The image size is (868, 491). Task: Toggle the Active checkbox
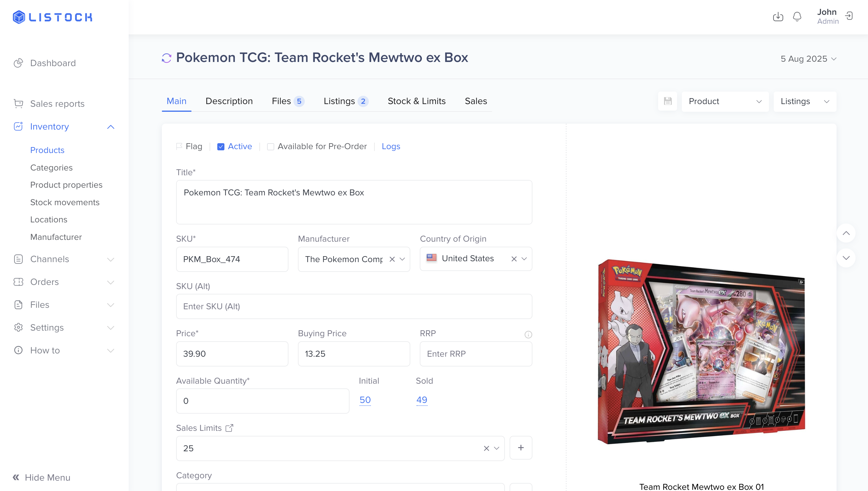click(221, 147)
